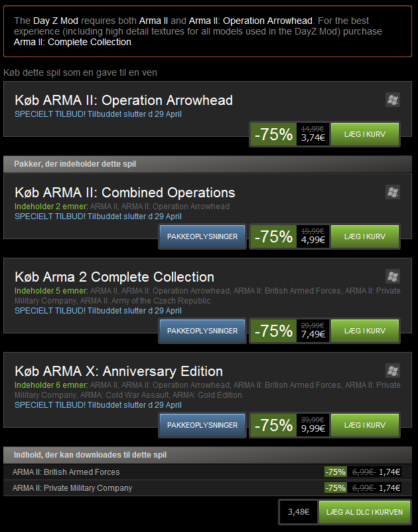This screenshot has height=532, width=418.
Task: Open ARMA II: Private Military Company DLC
Action: [72, 488]
